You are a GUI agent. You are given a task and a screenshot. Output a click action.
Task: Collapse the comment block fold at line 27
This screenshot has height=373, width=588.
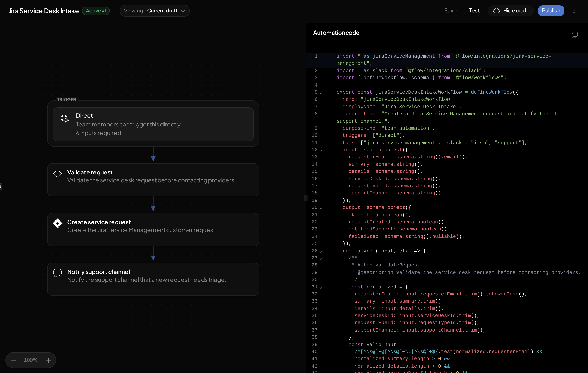(321, 259)
